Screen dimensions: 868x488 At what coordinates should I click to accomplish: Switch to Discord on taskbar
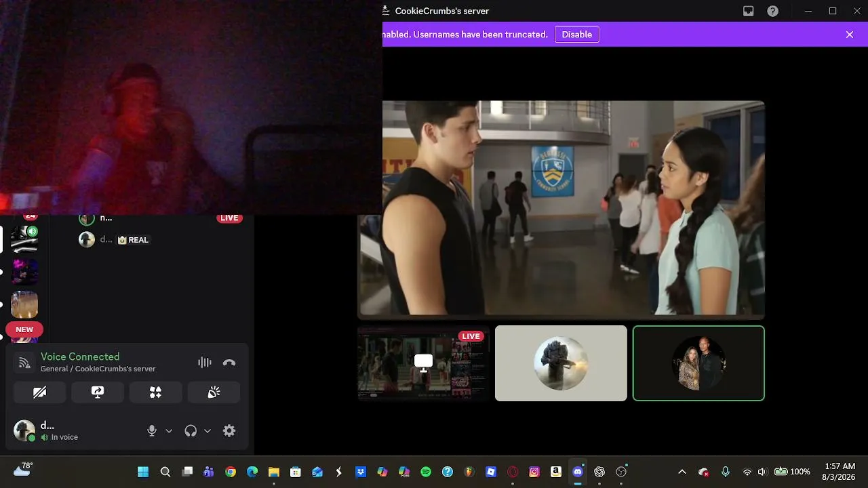(578, 472)
